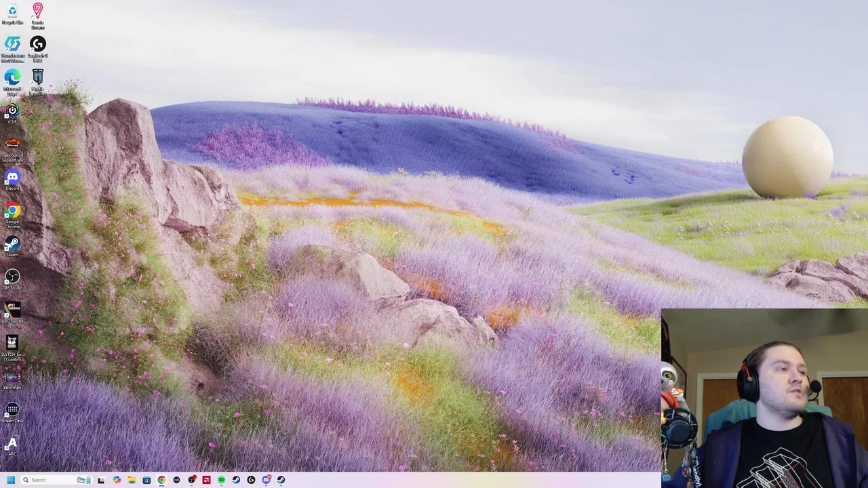
Task: Switch to Discord on the taskbar
Action: pyautogui.click(x=267, y=480)
